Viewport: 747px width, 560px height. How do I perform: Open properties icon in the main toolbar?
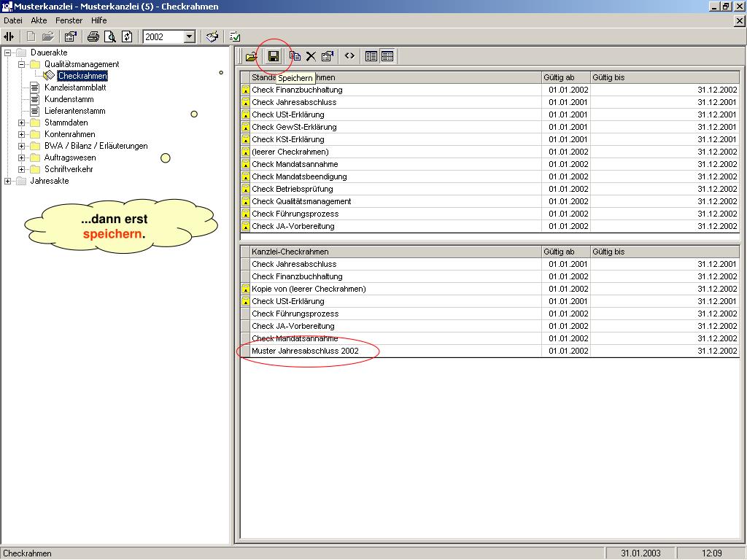71,36
